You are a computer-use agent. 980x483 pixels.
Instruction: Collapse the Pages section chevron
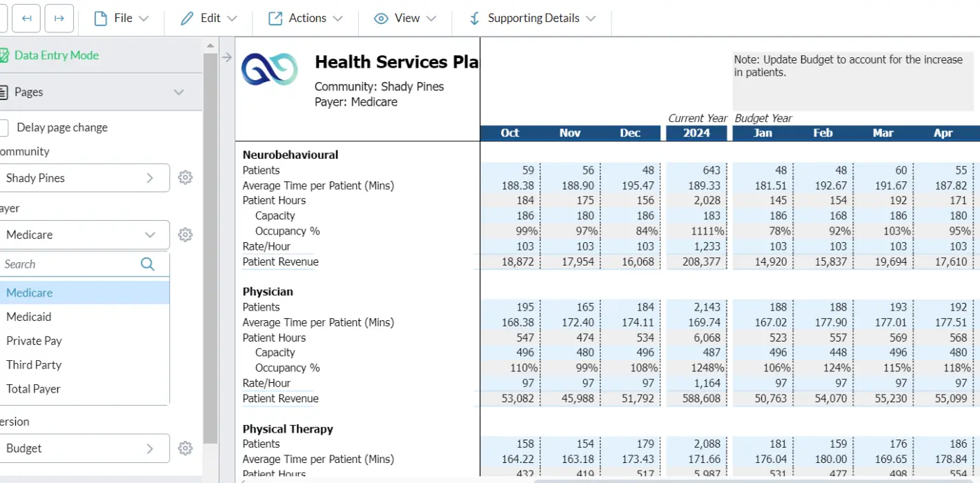pyautogui.click(x=179, y=92)
